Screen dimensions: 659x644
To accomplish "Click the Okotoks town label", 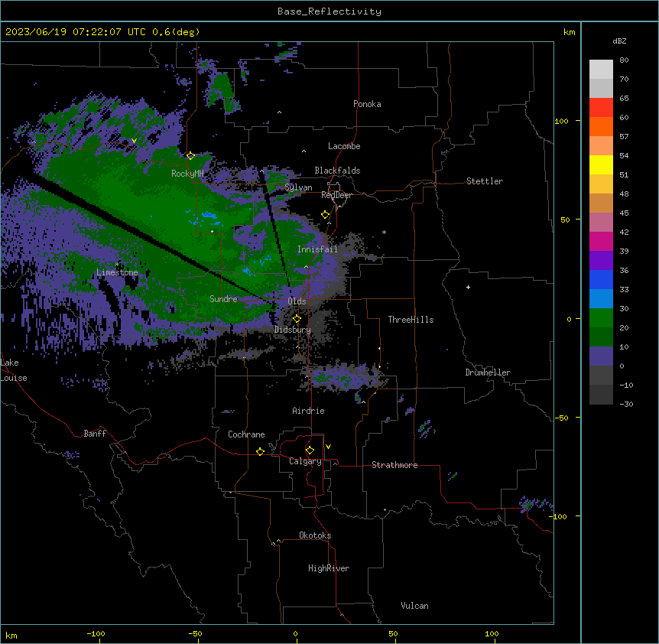I will (x=315, y=535).
